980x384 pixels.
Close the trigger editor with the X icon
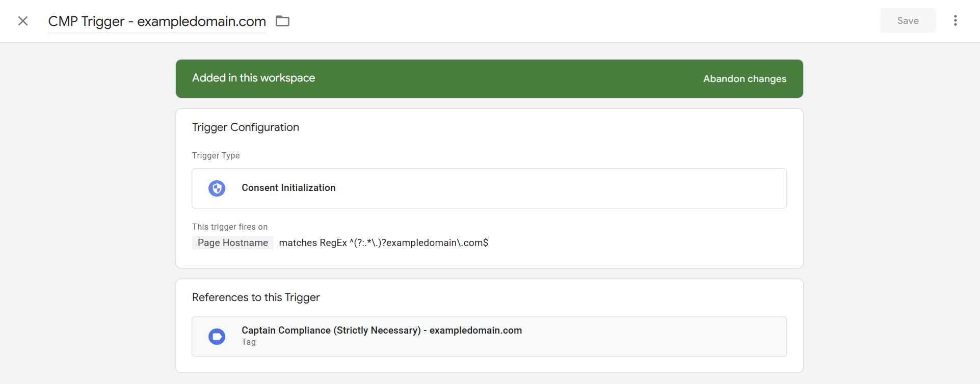coord(23,21)
